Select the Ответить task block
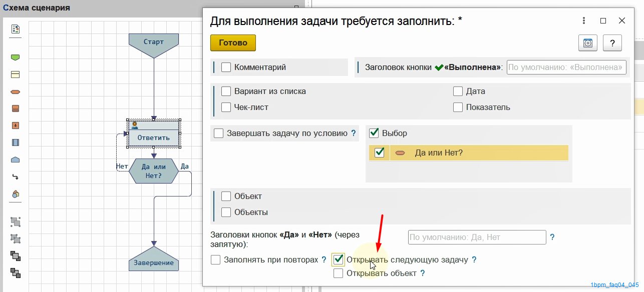The height and width of the screenshot is (292, 644). (154, 133)
